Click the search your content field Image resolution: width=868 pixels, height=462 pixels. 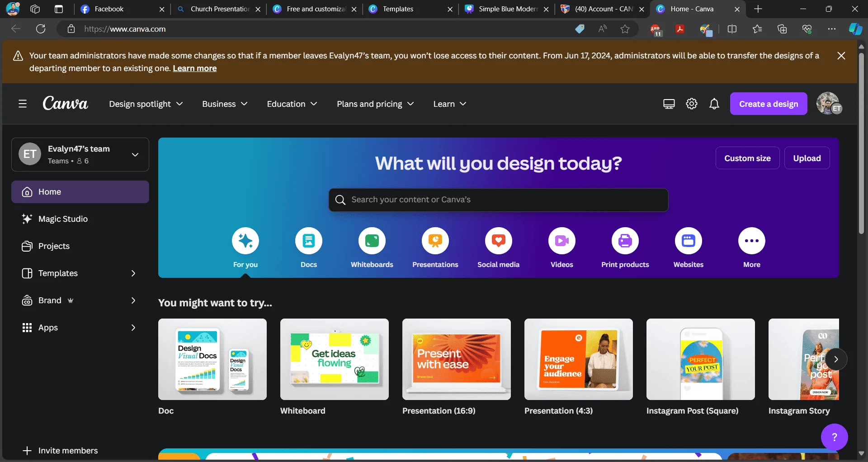[x=498, y=200]
